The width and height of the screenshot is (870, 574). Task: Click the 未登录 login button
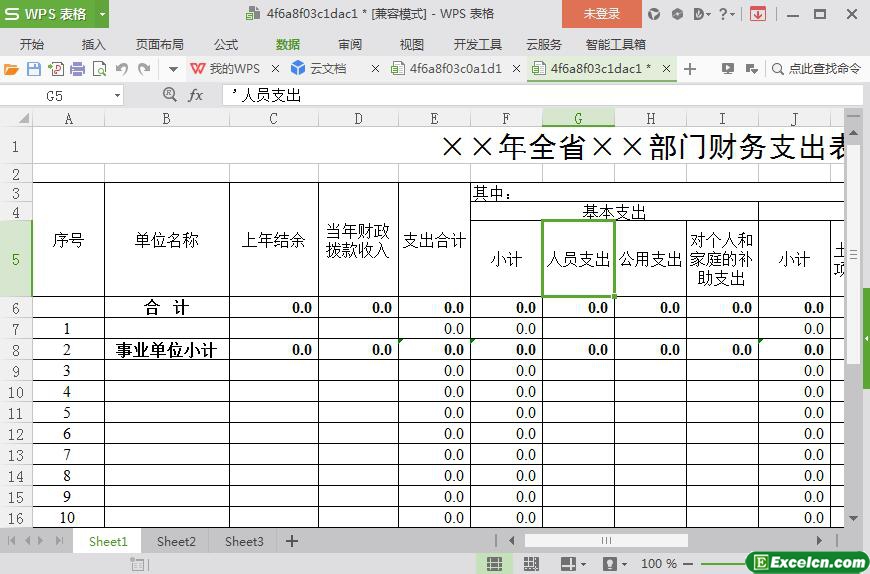click(601, 14)
